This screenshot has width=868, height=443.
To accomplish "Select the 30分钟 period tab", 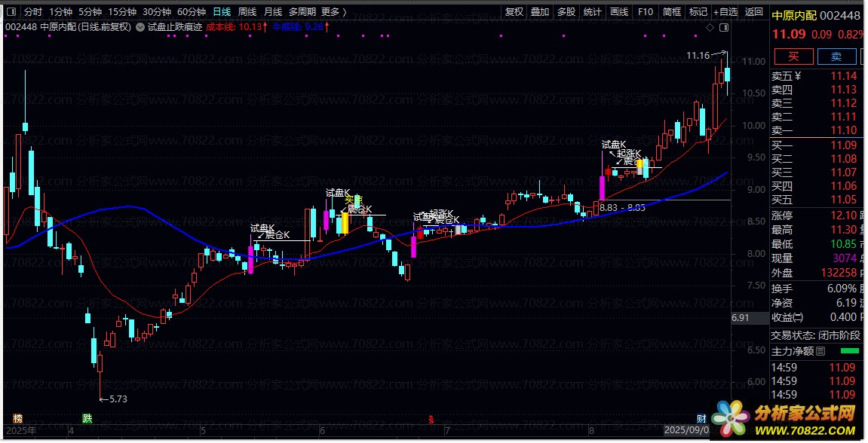I will point(157,11).
